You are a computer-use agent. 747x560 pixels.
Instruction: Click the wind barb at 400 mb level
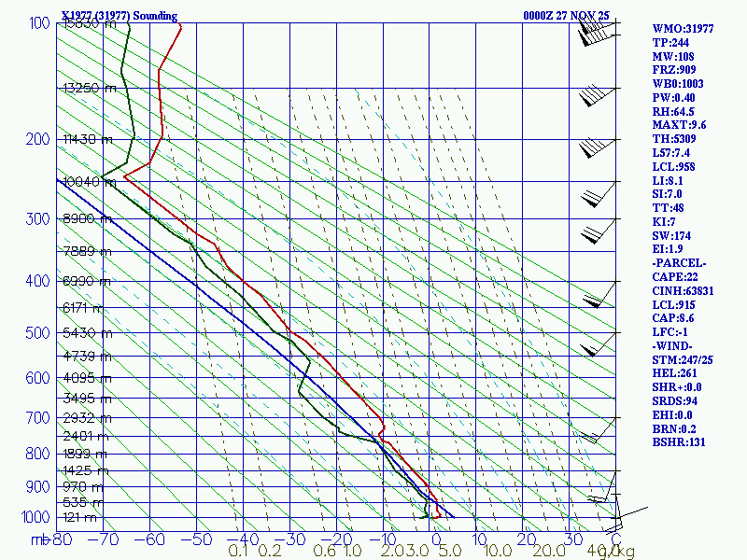click(x=599, y=294)
